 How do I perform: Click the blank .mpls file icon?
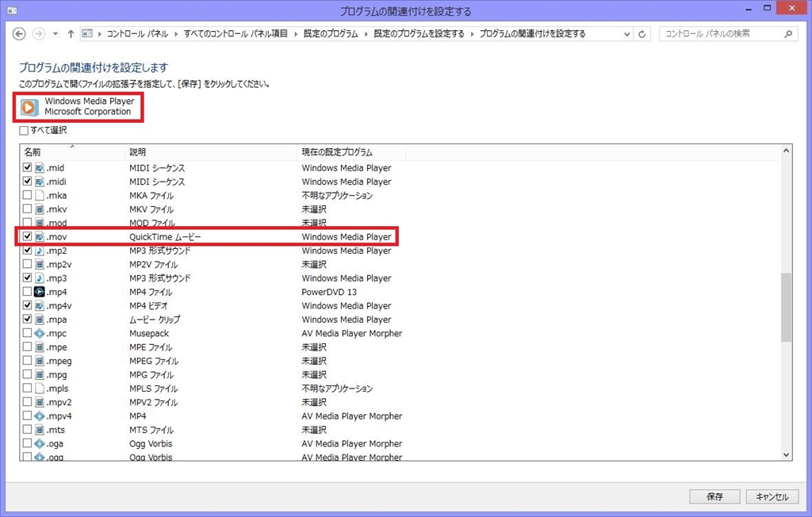pos(40,388)
